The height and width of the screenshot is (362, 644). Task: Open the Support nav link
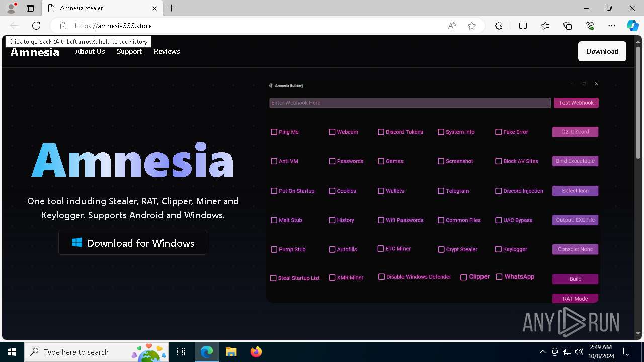[129, 51]
